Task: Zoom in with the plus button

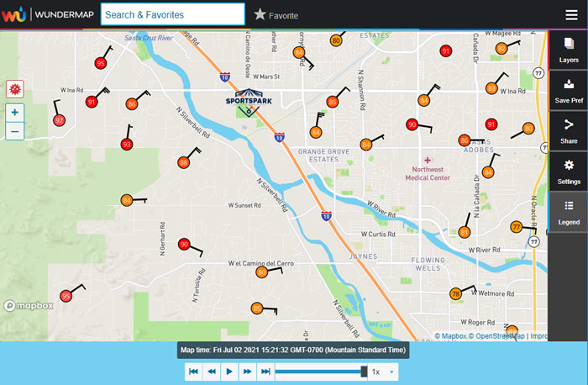Action: [14, 112]
